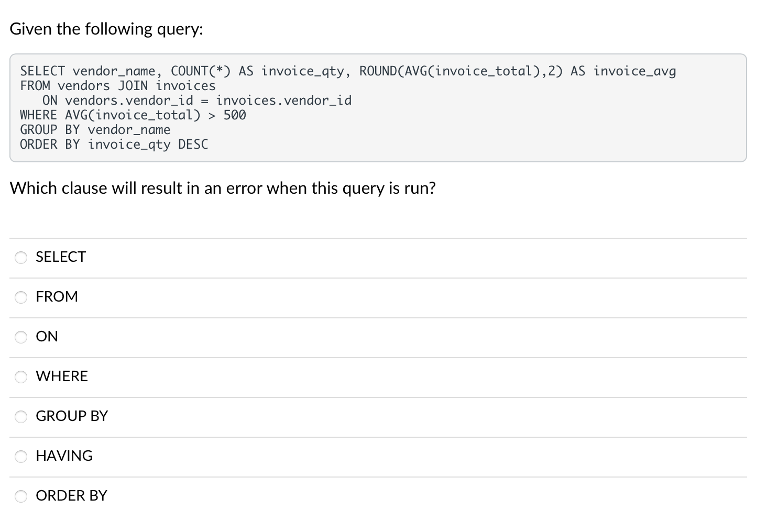
Task: Click the ON answer label text
Action: click(46, 337)
